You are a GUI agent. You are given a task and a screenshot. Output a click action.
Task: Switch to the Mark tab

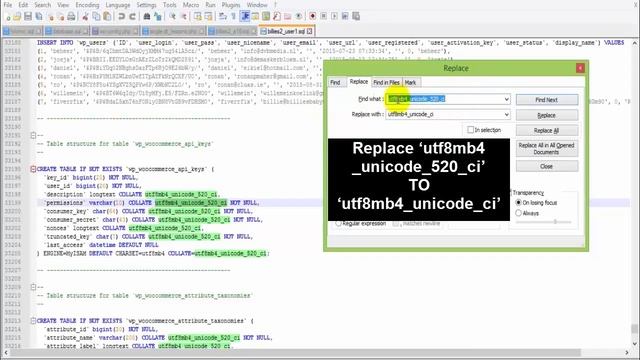point(411,82)
